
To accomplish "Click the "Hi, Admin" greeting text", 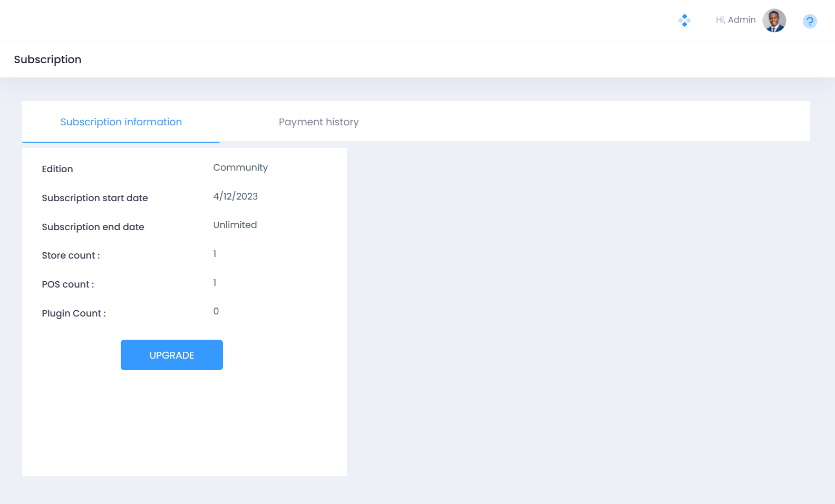I will tap(735, 20).
